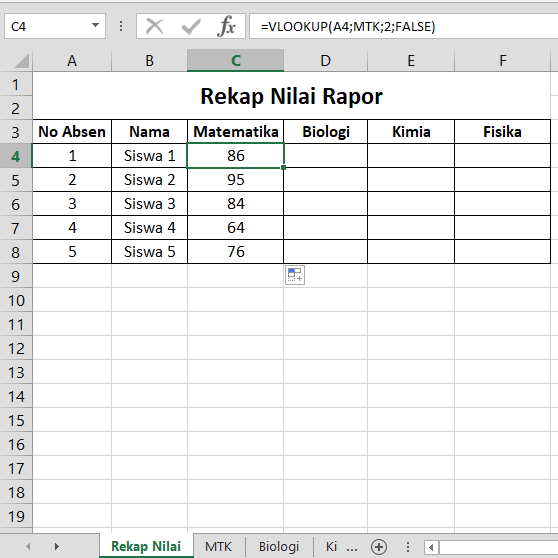
Task: Switch to the Biologi sheet tab
Action: coord(279,547)
